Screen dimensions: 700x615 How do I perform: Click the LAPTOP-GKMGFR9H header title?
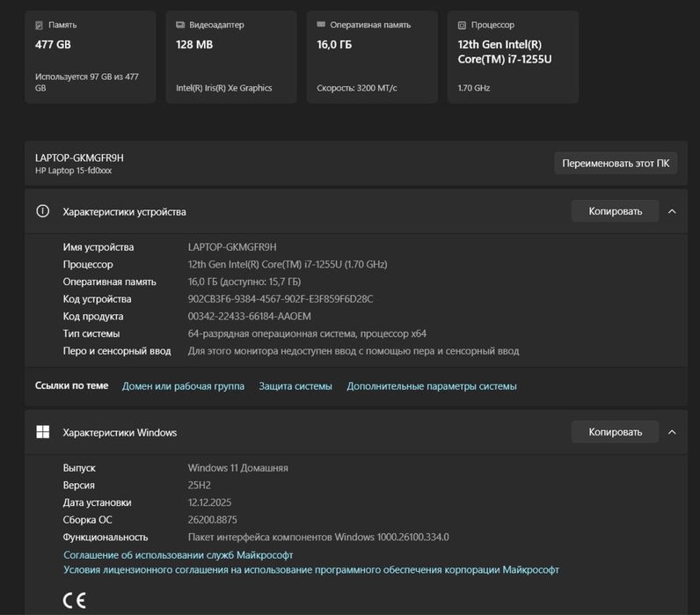(x=79, y=158)
